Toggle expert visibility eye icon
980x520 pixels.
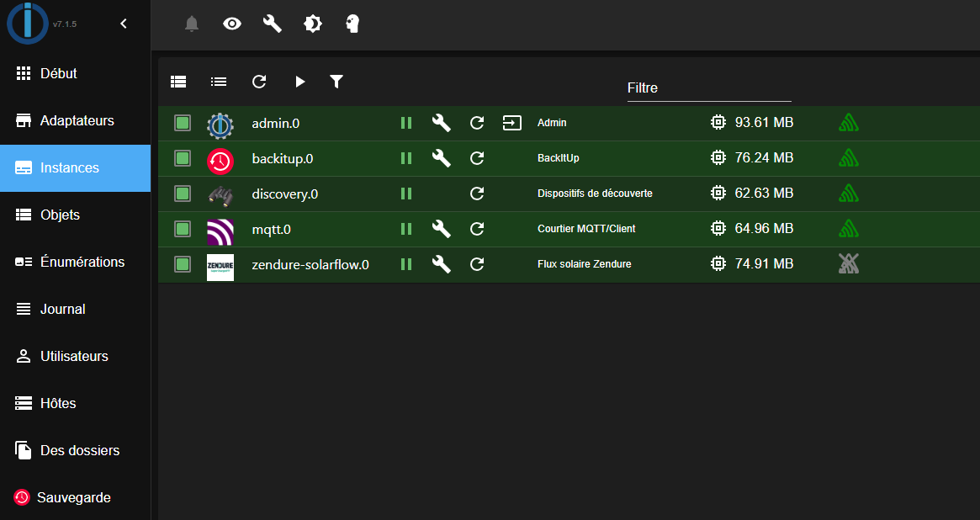[232, 24]
